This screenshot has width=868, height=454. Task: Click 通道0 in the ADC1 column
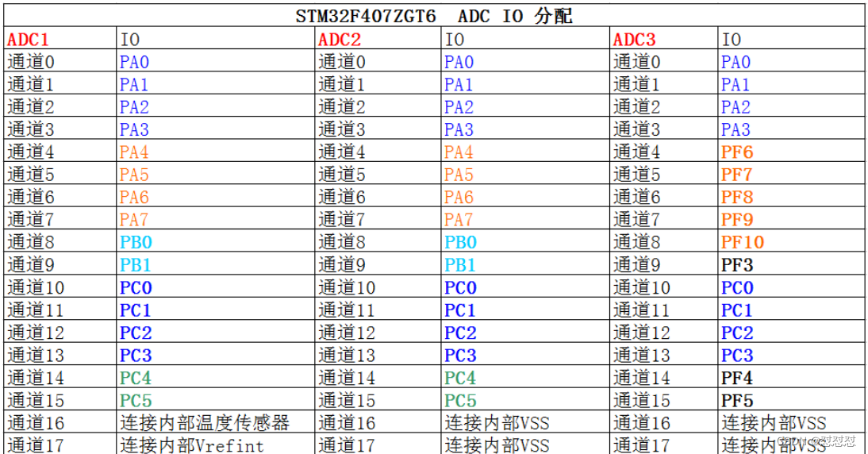pos(31,62)
